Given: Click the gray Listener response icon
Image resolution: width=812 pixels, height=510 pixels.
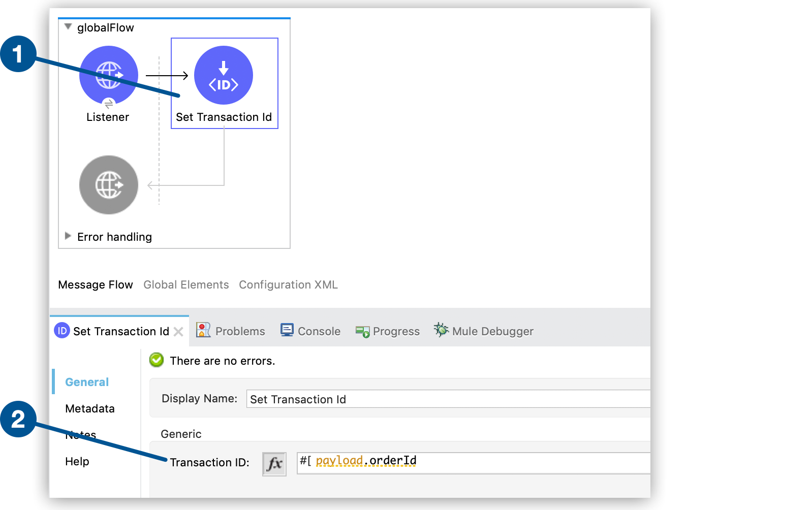Looking at the screenshot, I should pos(108,185).
